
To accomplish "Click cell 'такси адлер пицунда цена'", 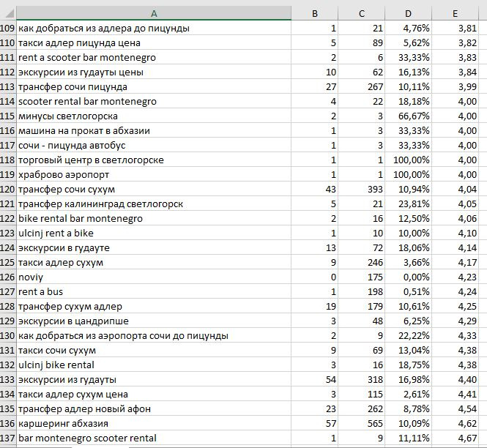I will point(154,43).
